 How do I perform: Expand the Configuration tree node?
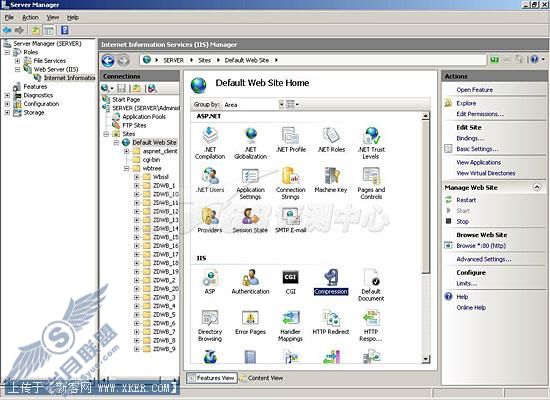click(7, 104)
